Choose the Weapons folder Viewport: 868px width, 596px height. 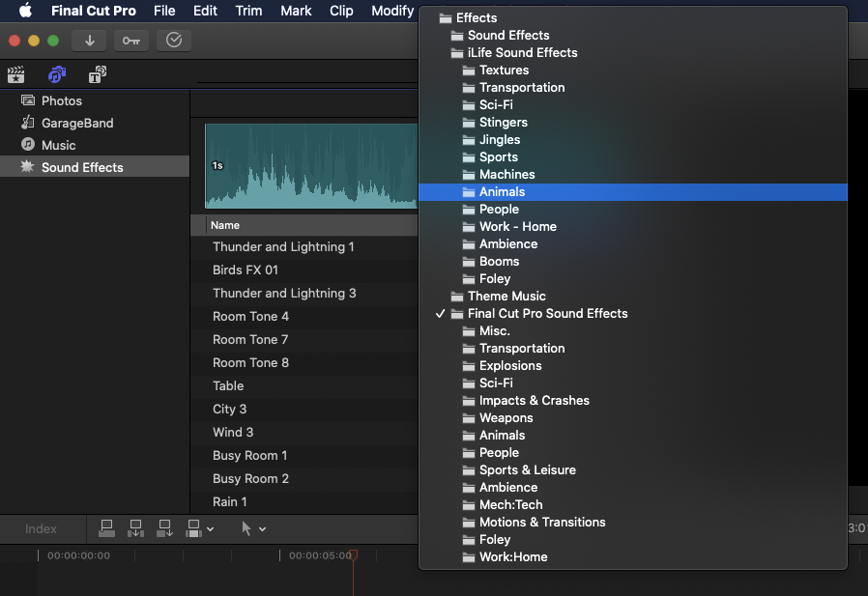coord(633,418)
